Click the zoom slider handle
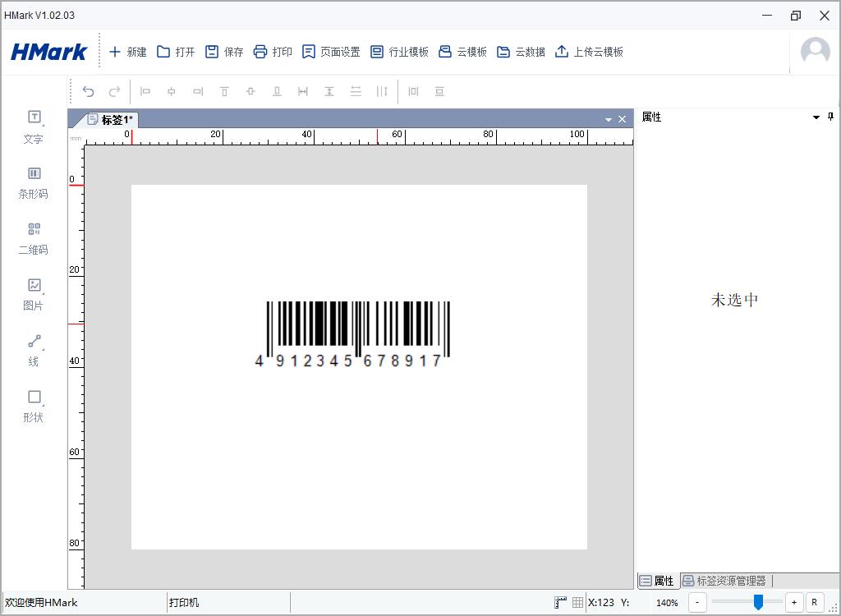 tap(758, 602)
